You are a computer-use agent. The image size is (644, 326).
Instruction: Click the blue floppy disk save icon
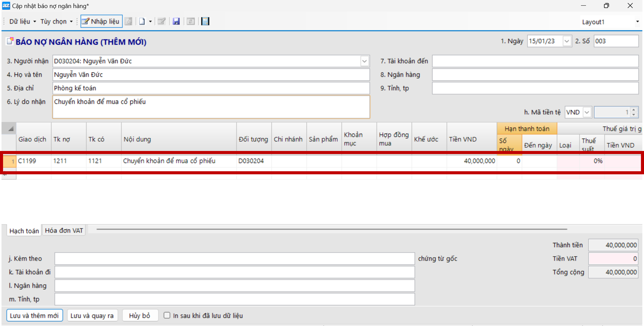click(176, 22)
